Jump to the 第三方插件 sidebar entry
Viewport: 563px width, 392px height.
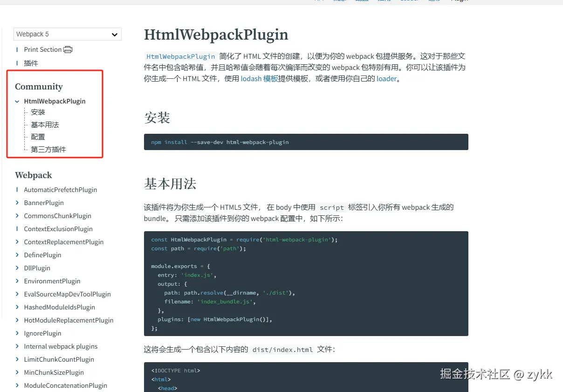[x=48, y=150]
